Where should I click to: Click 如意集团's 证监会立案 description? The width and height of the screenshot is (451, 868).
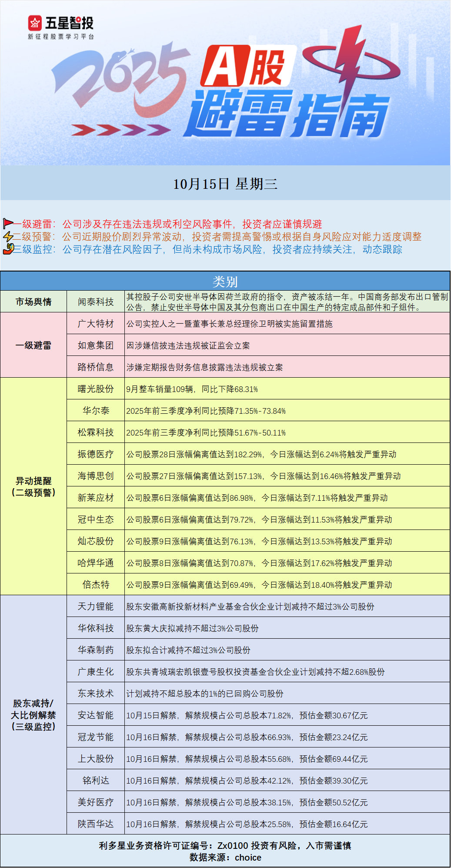[188, 346]
